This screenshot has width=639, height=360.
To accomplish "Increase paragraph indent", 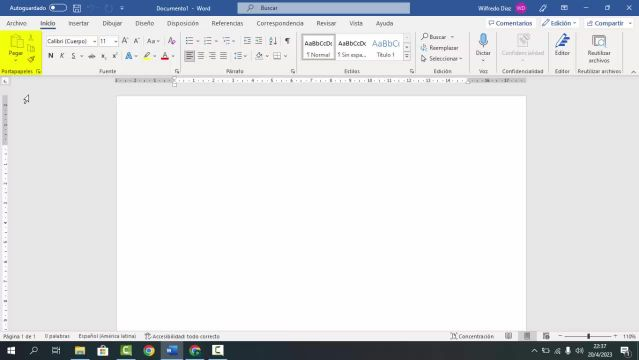I will point(259,40).
